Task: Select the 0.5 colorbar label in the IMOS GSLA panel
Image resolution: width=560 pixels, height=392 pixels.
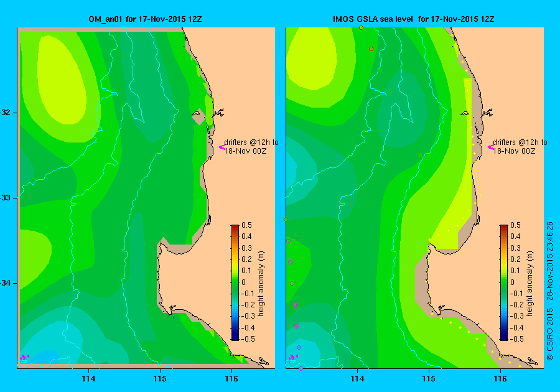Action: point(515,225)
